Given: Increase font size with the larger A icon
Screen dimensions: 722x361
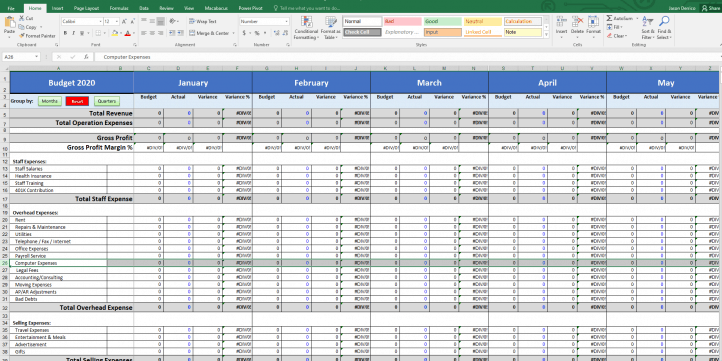Looking at the screenshot, I should coord(124,22).
